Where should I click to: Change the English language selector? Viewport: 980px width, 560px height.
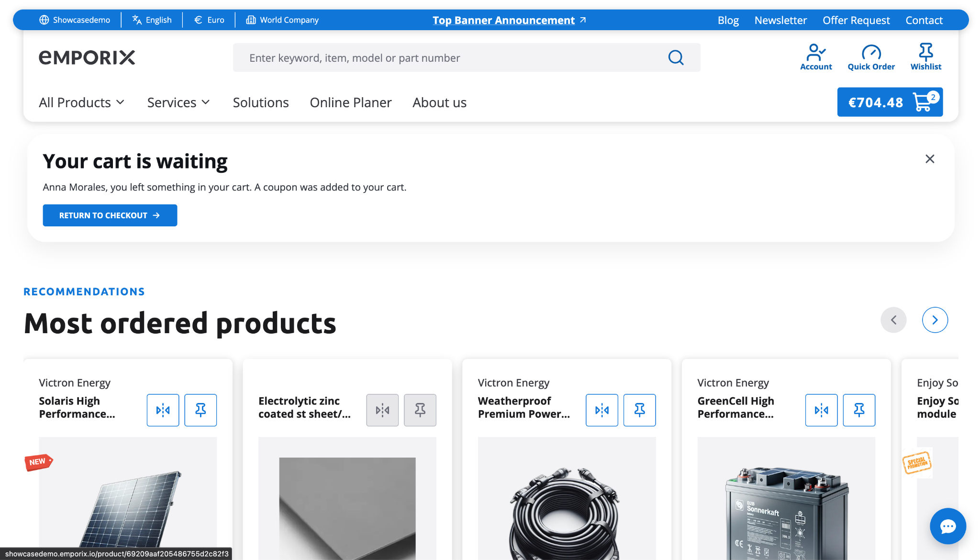(x=152, y=20)
